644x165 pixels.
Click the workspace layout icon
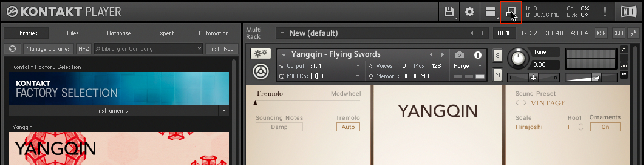(x=490, y=12)
